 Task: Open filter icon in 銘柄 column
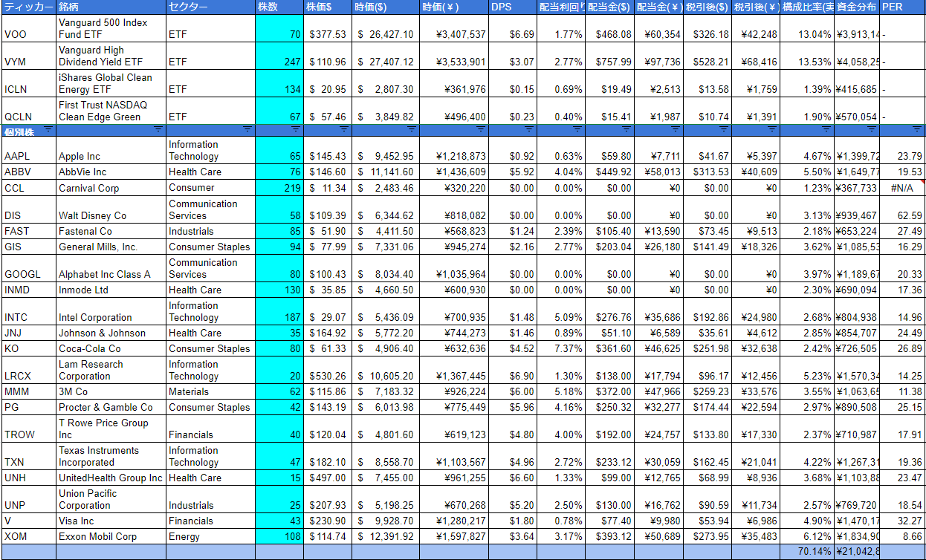(158, 129)
